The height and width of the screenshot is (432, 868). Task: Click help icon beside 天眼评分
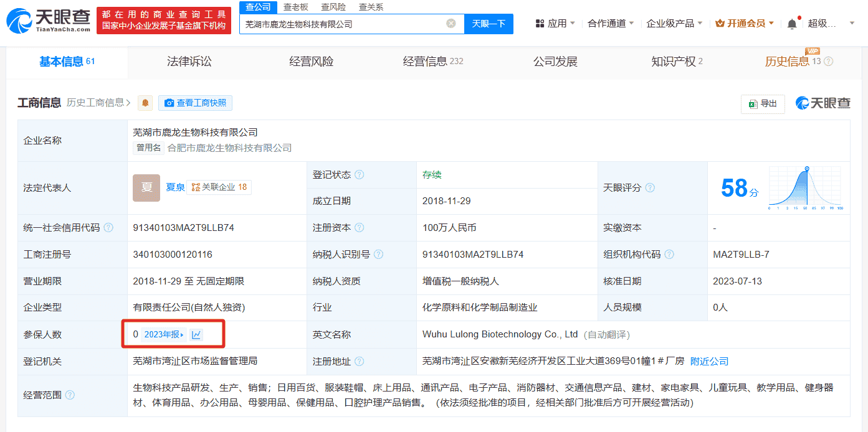coord(650,188)
